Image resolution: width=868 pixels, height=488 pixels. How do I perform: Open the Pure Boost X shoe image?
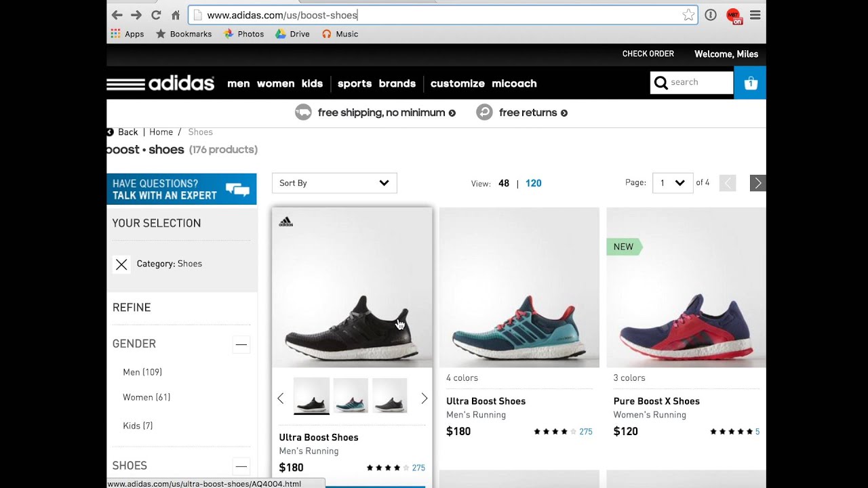686,287
